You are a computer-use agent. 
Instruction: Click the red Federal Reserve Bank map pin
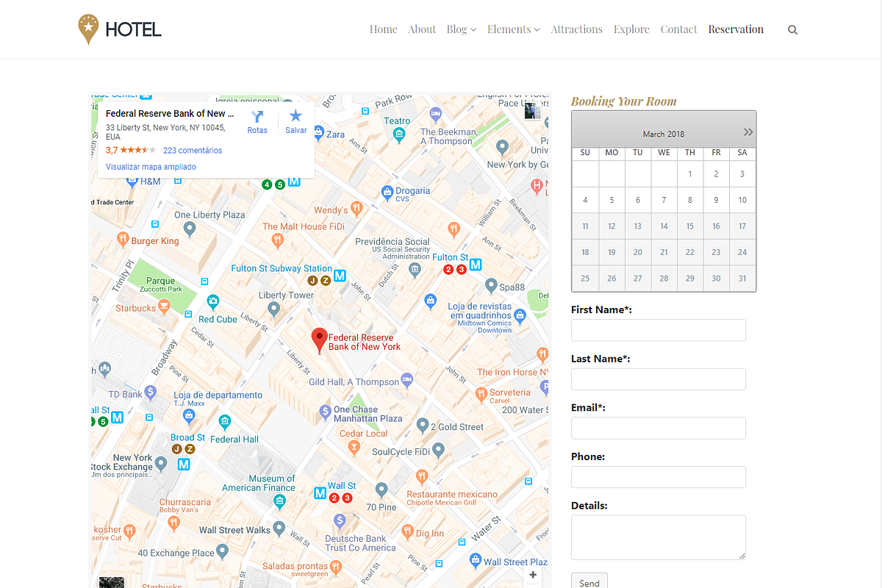point(319,340)
